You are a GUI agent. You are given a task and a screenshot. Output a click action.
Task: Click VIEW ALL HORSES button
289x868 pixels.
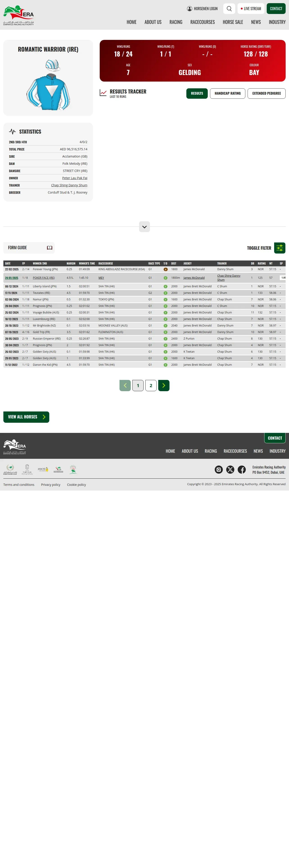pos(26,417)
